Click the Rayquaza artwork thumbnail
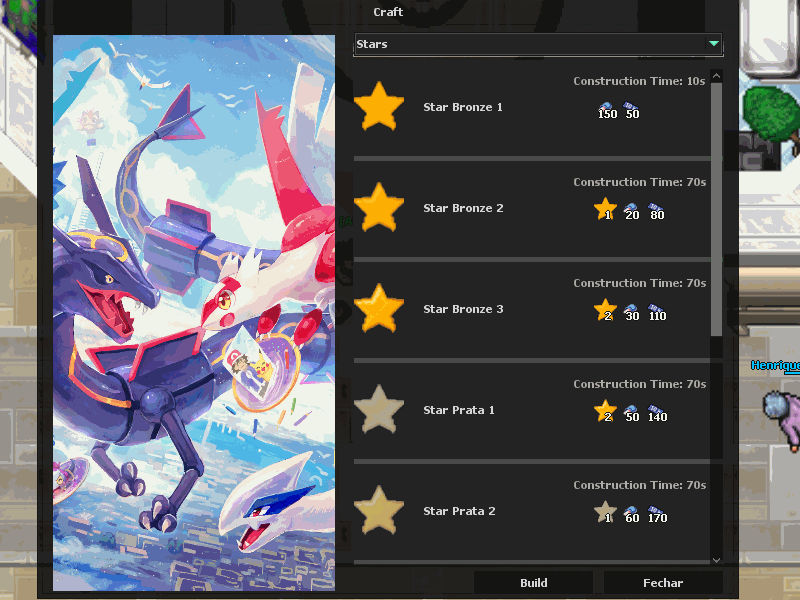 [x=194, y=313]
